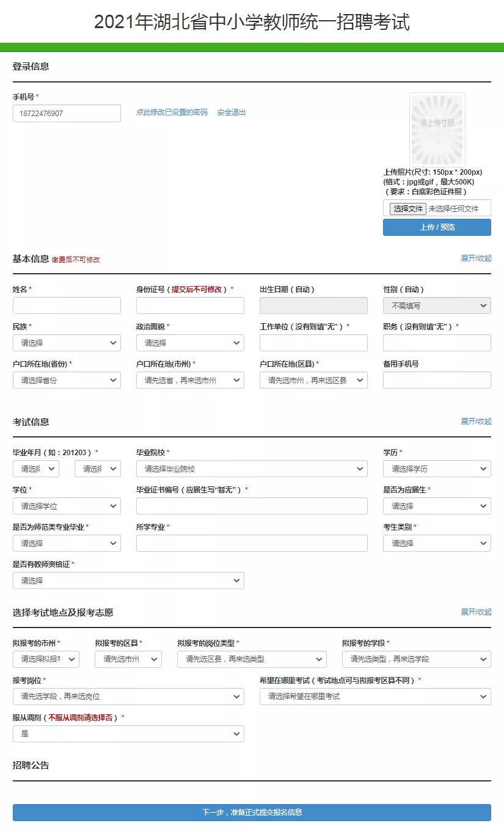Click the 选择文件 file chooser button
Viewport: 504px width, 834px height.
[x=408, y=208]
